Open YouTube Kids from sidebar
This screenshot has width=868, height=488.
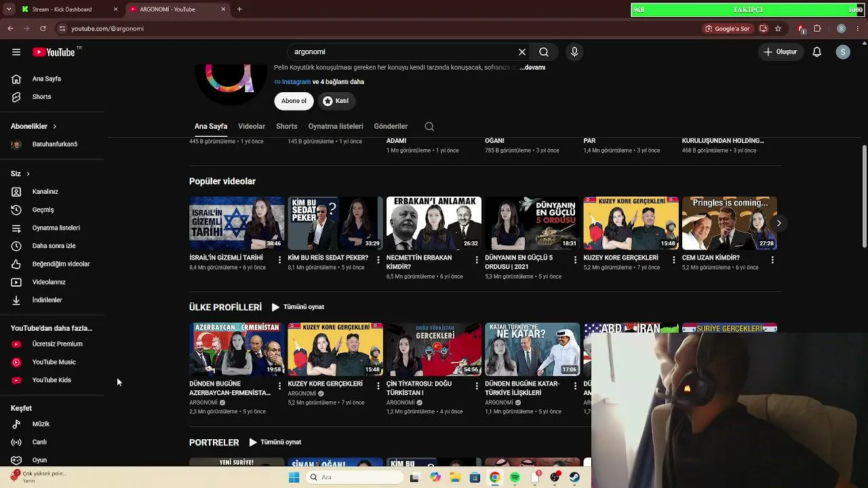[52, 380]
